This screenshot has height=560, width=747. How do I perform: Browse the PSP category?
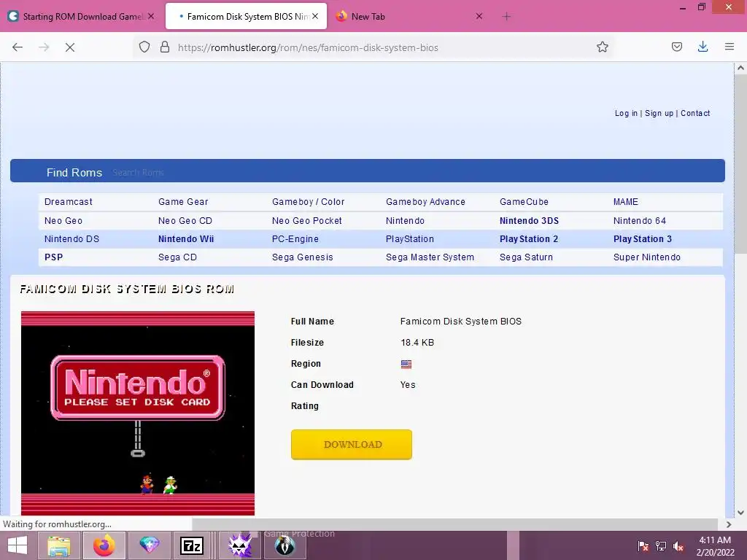pos(53,257)
